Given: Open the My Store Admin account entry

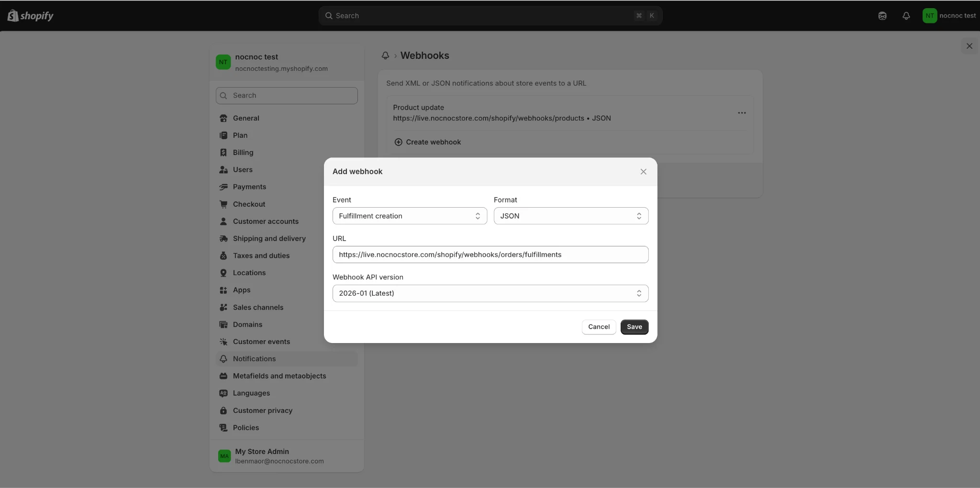Looking at the screenshot, I should [287, 456].
